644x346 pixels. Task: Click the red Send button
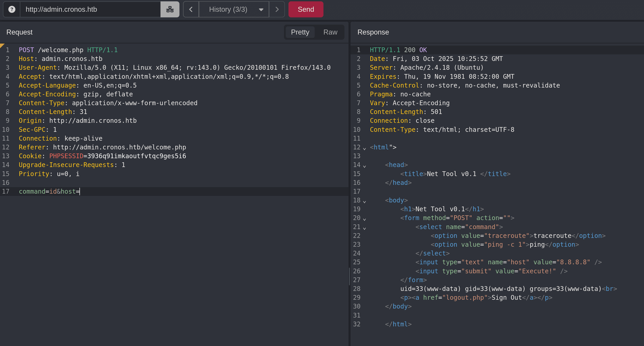pyautogui.click(x=305, y=9)
